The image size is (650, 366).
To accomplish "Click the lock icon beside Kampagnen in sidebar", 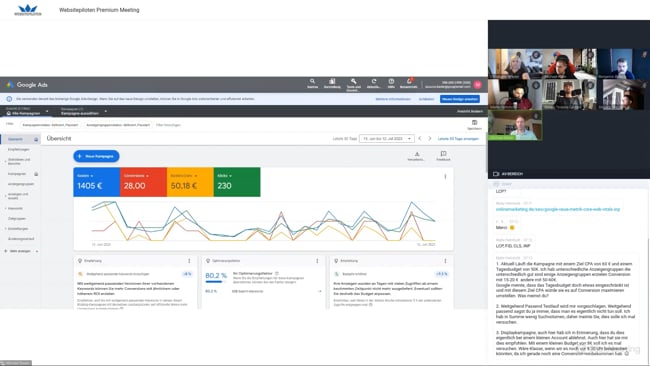I will [x=36, y=174].
